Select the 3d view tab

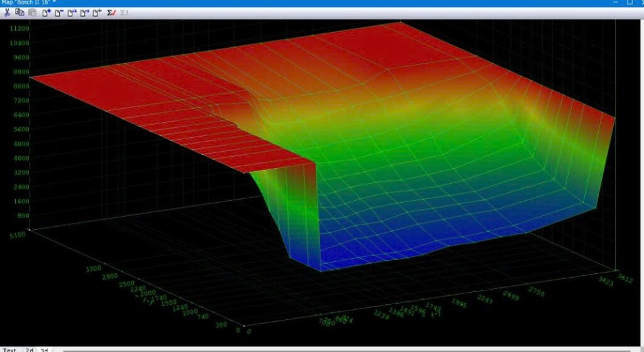(x=44, y=349)
